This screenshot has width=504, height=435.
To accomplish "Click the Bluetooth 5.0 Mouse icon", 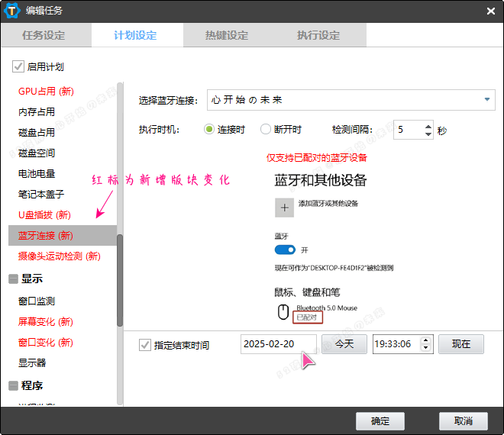I will 283,312.
